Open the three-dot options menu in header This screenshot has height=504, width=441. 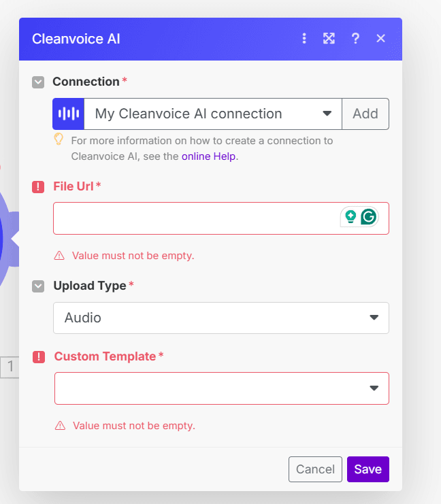click(x=304, y=38)
